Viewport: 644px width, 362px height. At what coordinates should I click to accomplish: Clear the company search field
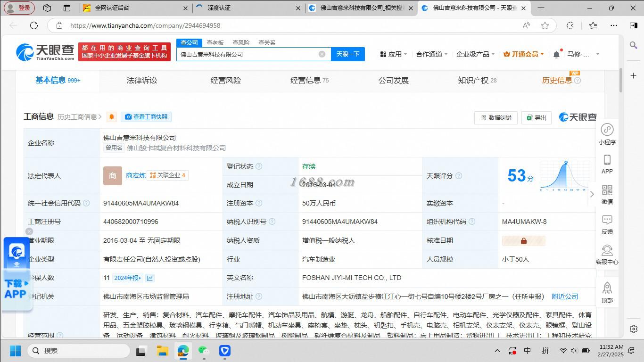click(x=322, y=54)
